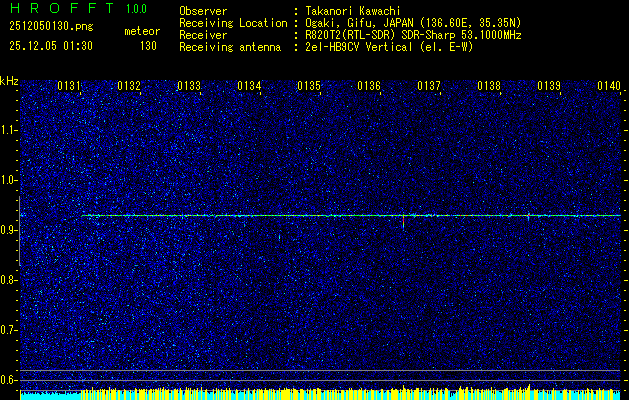Click the 0134 time marker

(249, 86)
